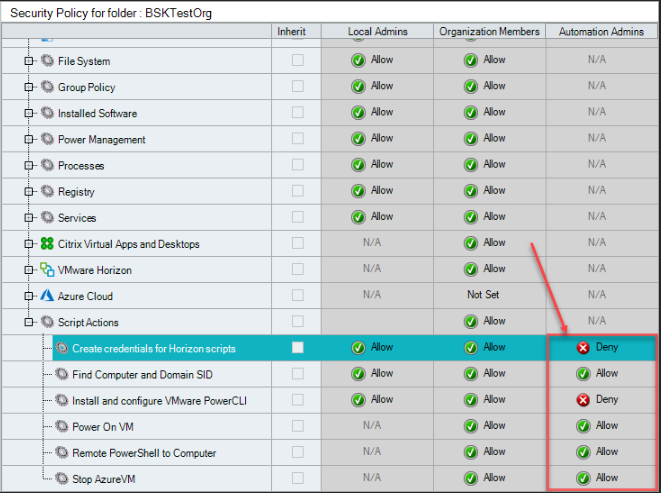Screen dimensions: 661x493
Task: Toggle Inherit checkbox for Create credentials for Horizon scripts
Action: [298, 348]
